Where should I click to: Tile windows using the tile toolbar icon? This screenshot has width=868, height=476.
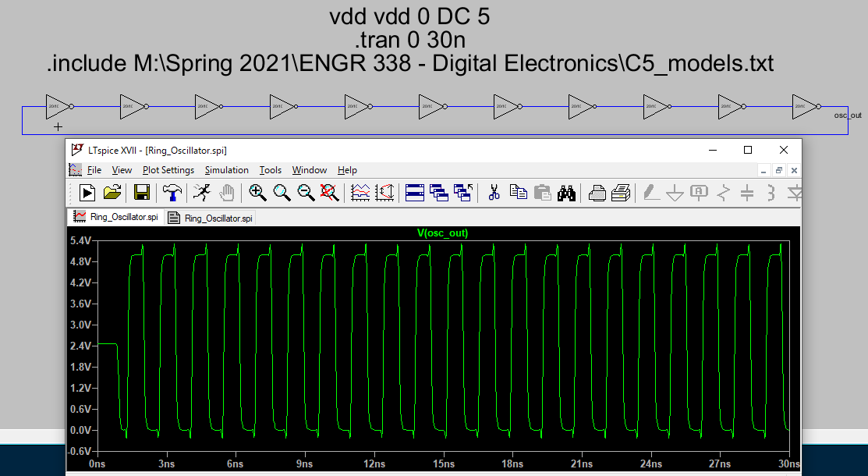415,192
